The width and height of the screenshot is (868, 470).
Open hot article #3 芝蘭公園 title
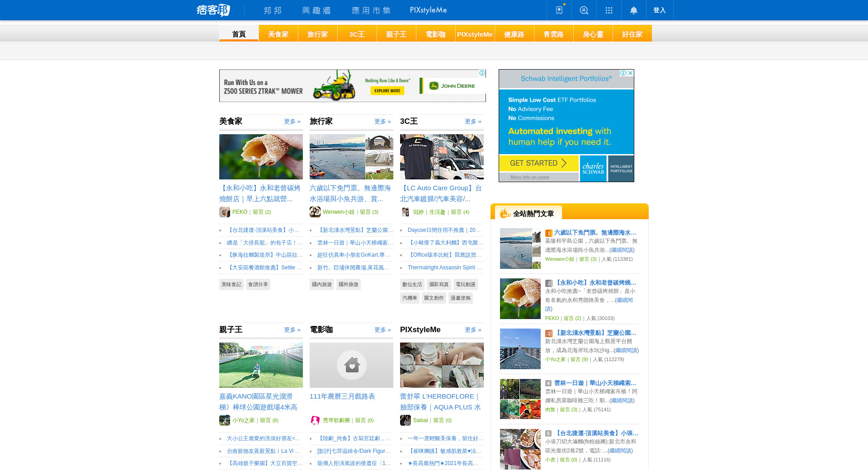pos(595,333)
